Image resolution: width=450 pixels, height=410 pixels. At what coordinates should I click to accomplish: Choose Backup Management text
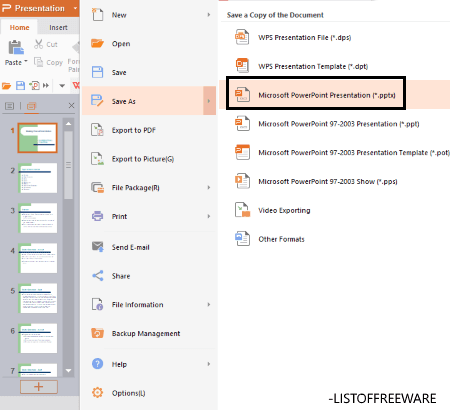click(146, 333)
